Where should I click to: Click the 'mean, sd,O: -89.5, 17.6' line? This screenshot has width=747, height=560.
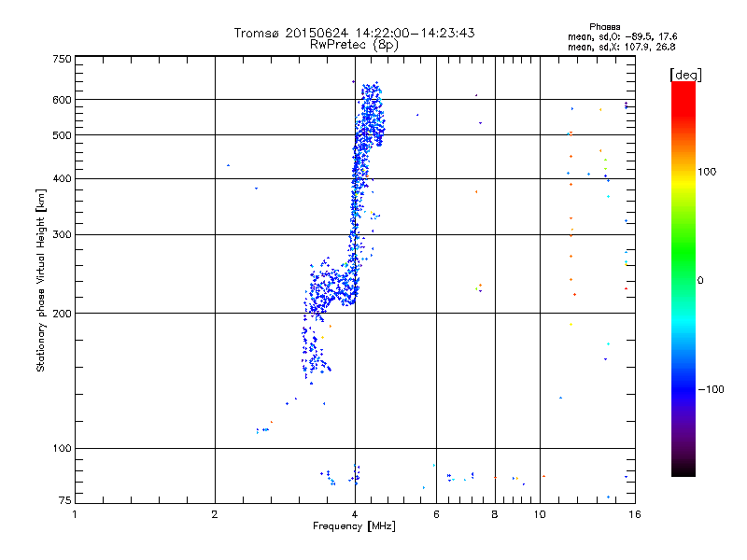coord(622,36)
